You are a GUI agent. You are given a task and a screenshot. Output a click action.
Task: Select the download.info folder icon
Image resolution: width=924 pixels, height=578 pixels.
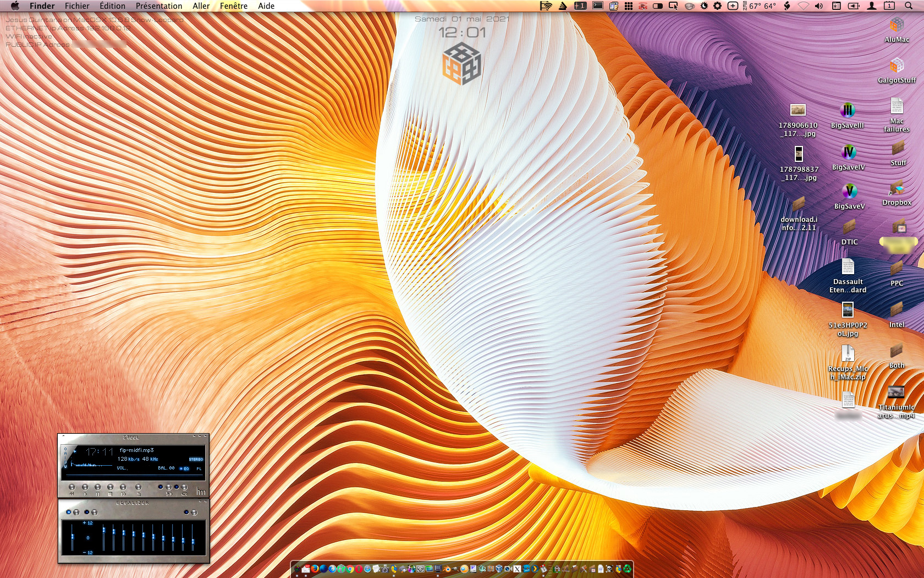point(799,204)
